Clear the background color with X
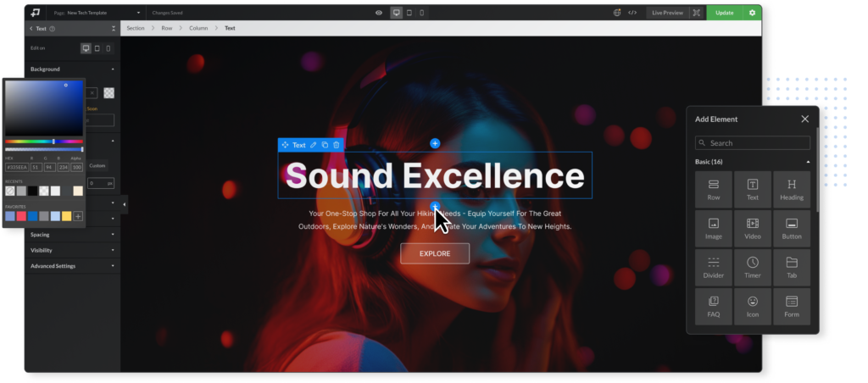 [x=92, y=93]
